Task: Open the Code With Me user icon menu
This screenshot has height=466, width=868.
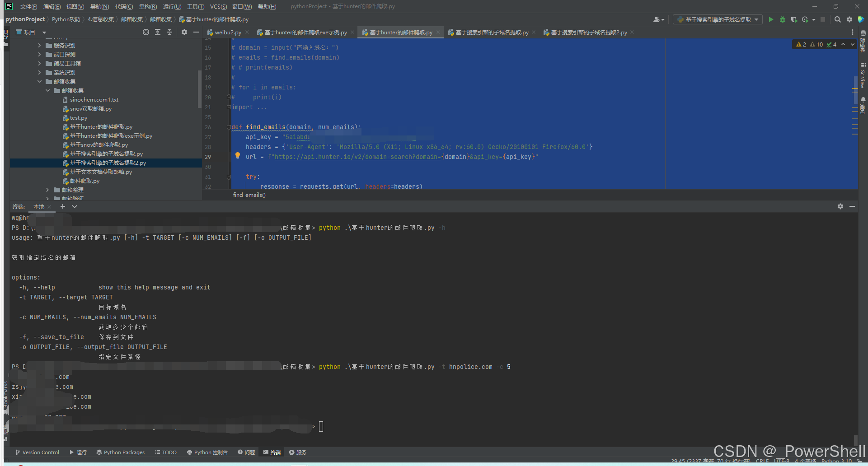Action: (658, 19)
